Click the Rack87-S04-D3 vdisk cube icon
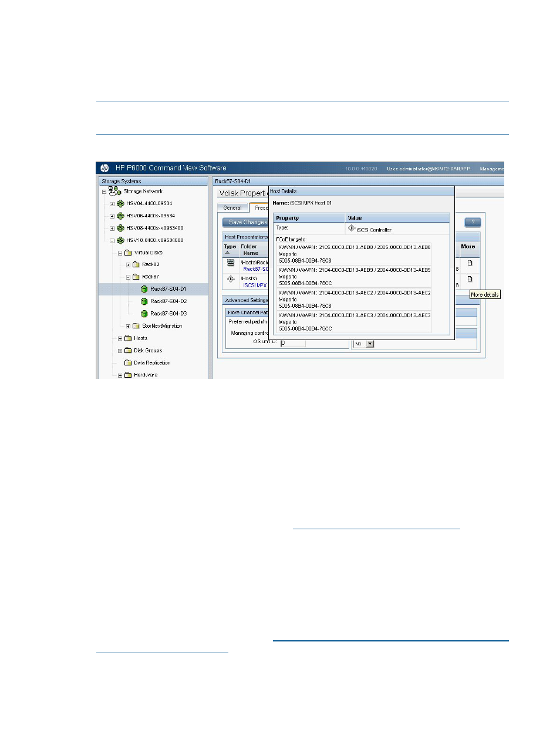 (x=144, y=314)
